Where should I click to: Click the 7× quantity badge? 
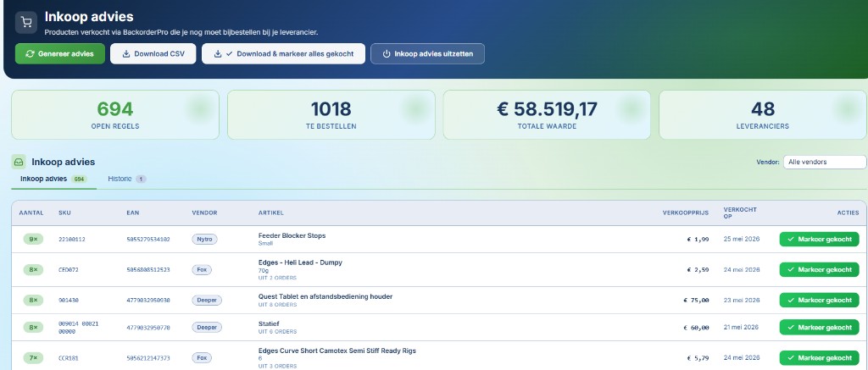click(x=33, y=358)
